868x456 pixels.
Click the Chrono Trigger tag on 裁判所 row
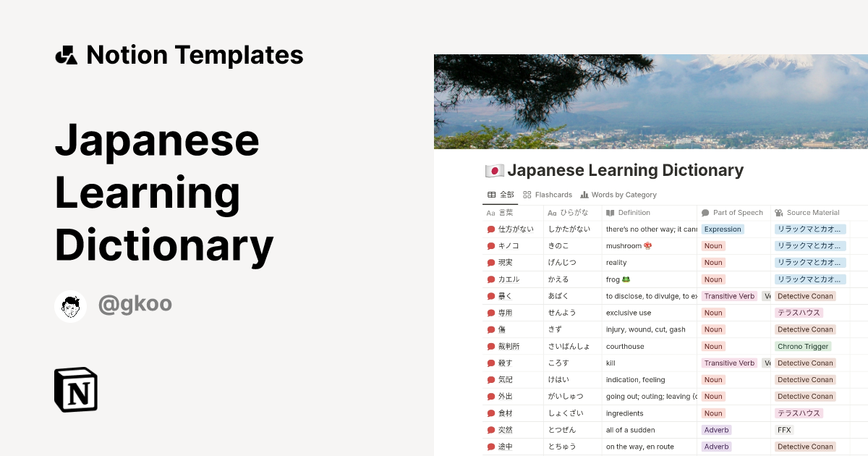coord(803,346)
